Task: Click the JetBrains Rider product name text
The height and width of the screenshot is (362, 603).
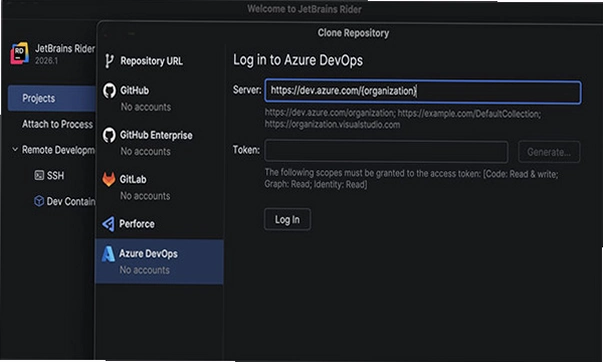Action: pos(65,48)
